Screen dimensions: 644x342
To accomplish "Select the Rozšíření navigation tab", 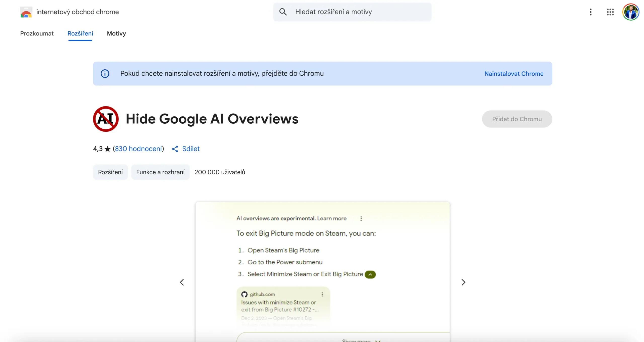I will coord(80,33).
